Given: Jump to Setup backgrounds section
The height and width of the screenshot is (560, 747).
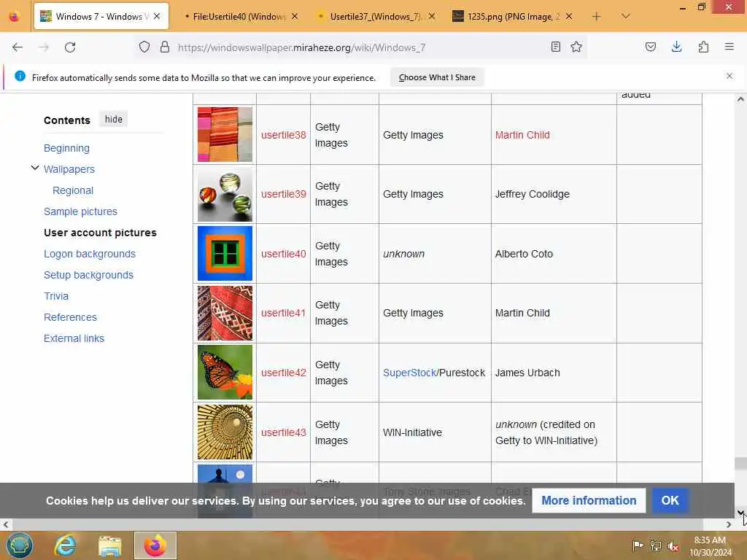Looking at the screenshot, I should click(x=88, y=275).
